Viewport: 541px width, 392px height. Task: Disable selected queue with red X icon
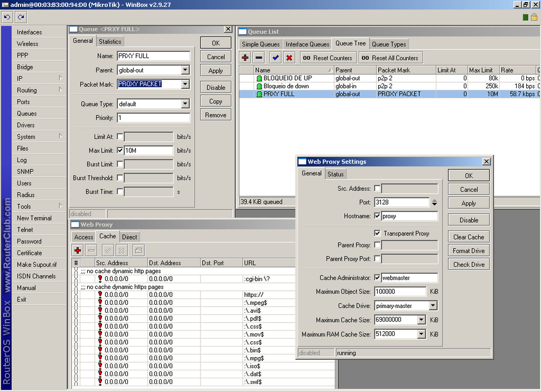point(289,58)
